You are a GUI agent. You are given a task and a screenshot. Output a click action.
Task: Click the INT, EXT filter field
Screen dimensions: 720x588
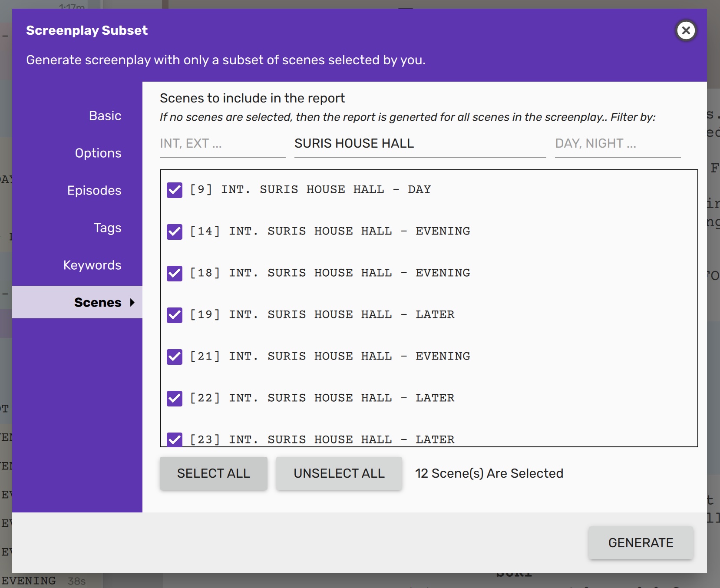[222, 144]
